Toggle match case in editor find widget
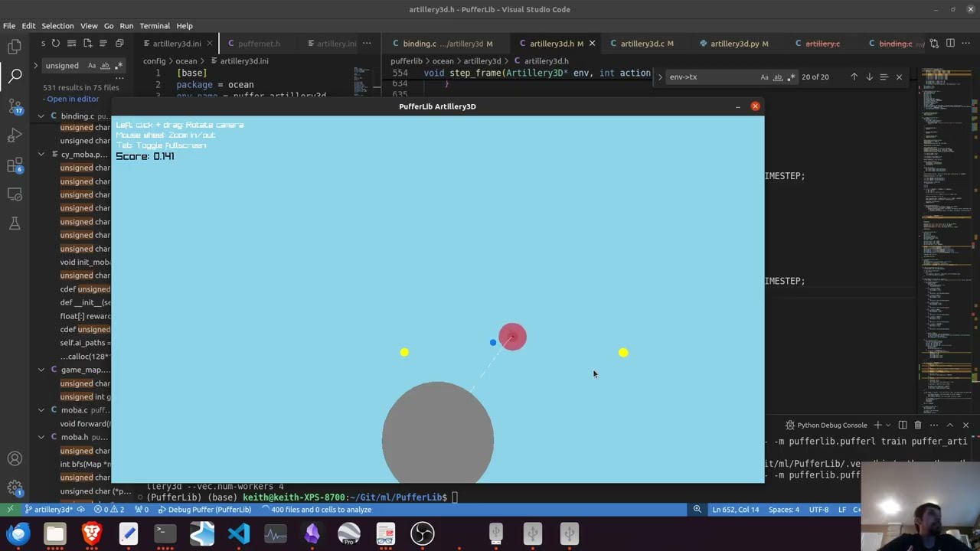The width and height of the screenshot is (980, 551). click(x=764, y=77)
